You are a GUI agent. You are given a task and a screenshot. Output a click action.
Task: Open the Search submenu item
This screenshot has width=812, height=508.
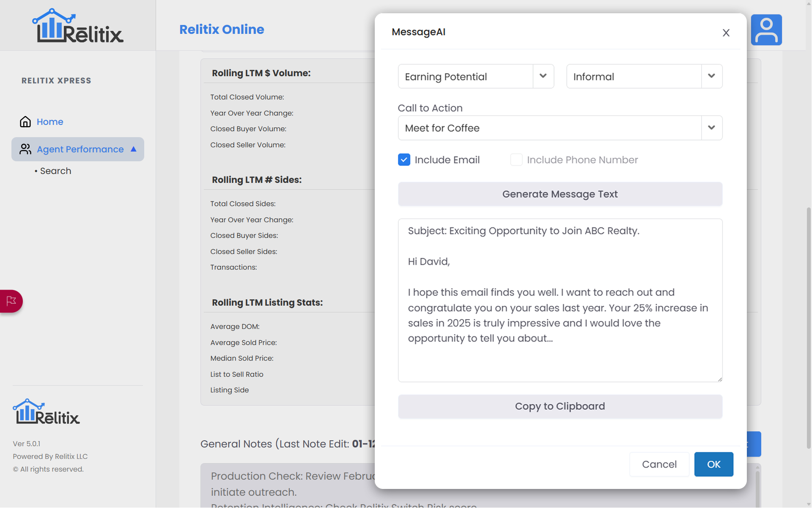click(55, 171)
